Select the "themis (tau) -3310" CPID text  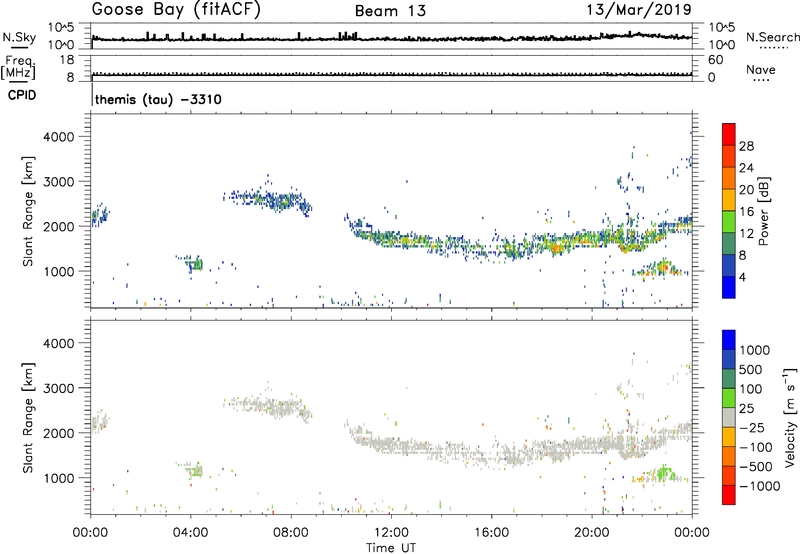[x=158, y=99]
